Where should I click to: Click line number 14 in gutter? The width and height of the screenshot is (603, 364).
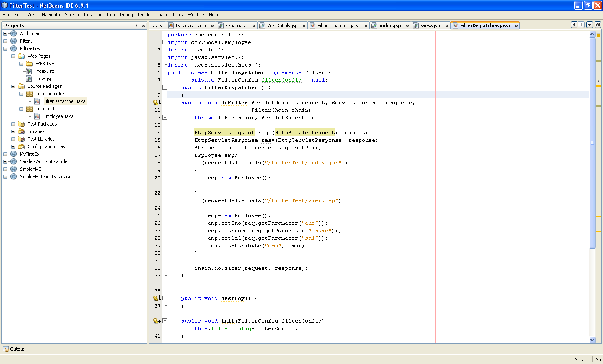[x=157, y=133]
